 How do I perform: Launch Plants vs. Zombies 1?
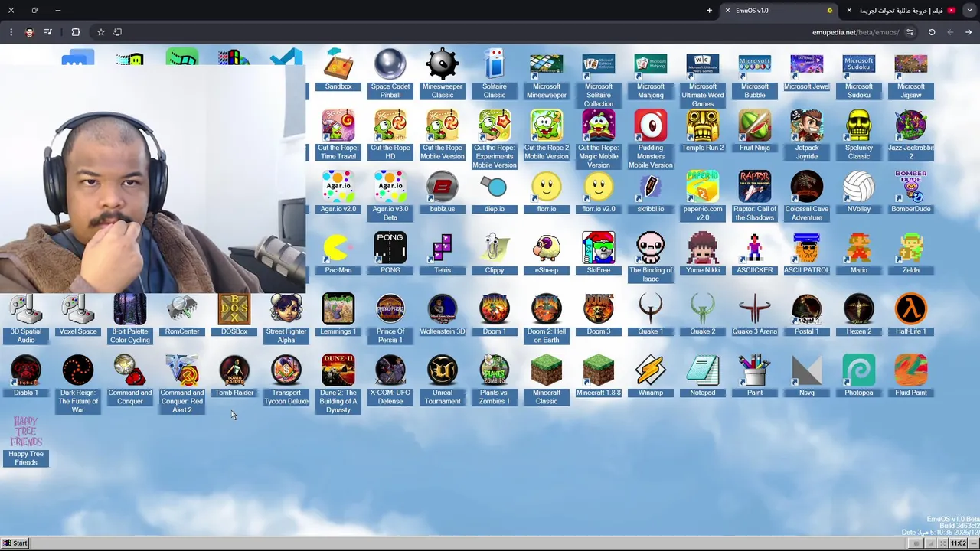pos(495,380)
